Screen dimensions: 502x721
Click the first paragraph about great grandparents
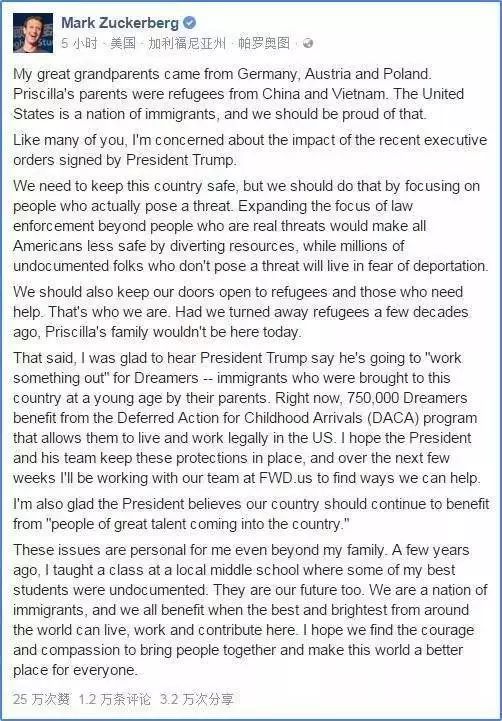click(x=239, y=94)
